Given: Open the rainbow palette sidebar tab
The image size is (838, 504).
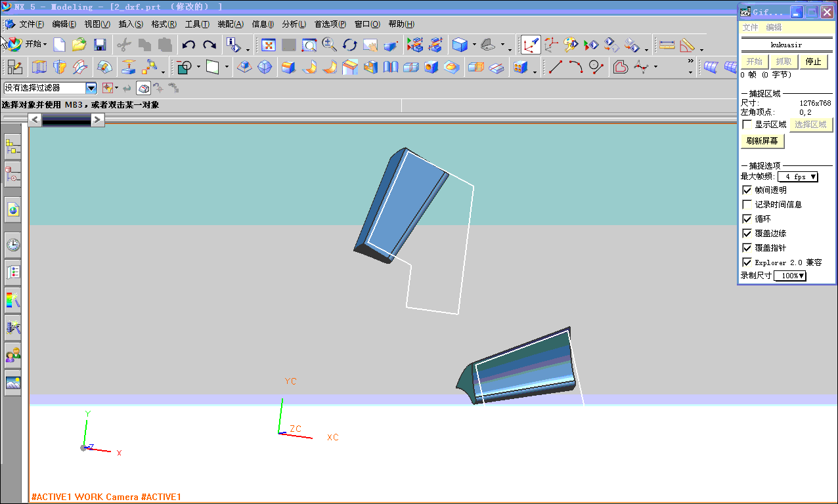Looking at the screenshot, I should (13, 301).
